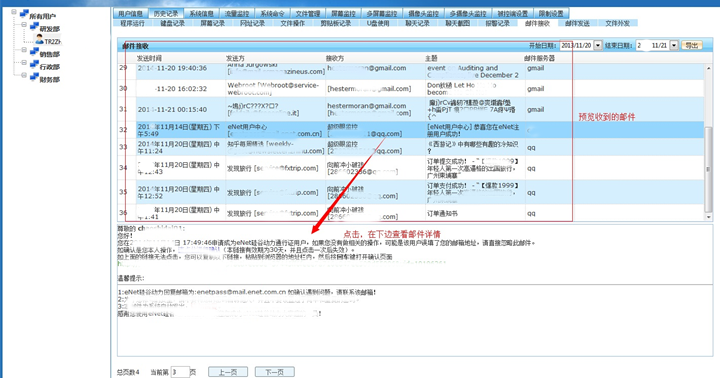This screenshot has height=378, width=720.
Task: Select email row 36 订单通知书
Action: 411,213
